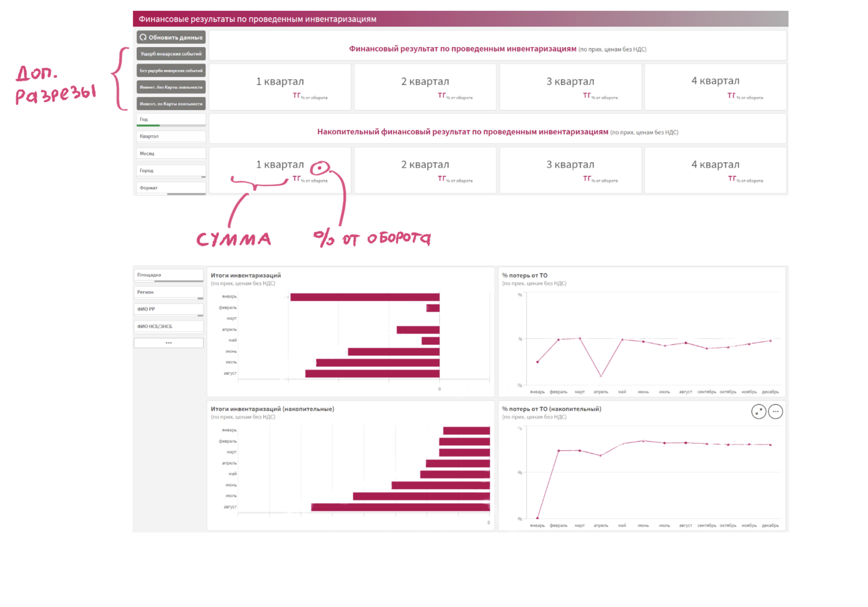This screenshot has width=868, height=607.
Task: Click the 'март' bar in 'Итоги инвентаризаций (накопительные)' chart
Action: pos(464,453)
